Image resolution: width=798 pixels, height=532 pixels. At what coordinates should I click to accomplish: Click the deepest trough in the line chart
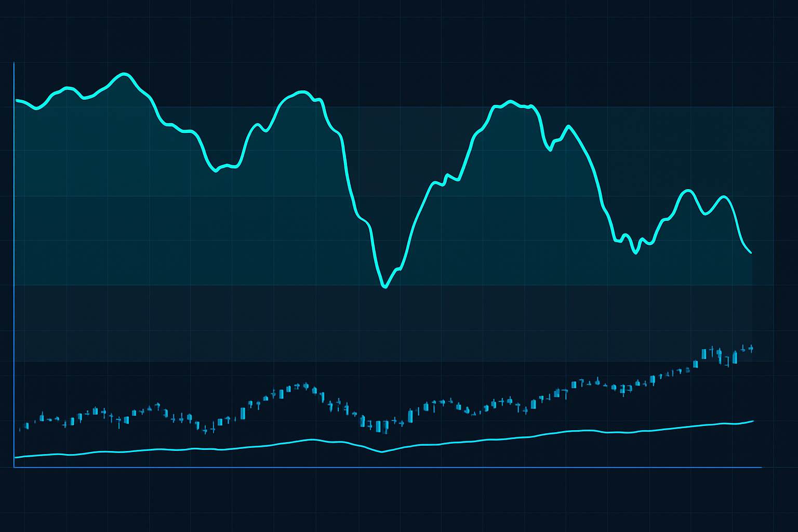385,286
